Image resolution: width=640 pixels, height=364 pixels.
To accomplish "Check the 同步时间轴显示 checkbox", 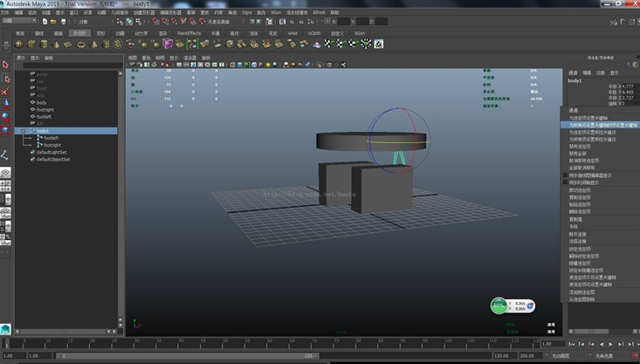I will pyautogui.click(x=565, y=182).
